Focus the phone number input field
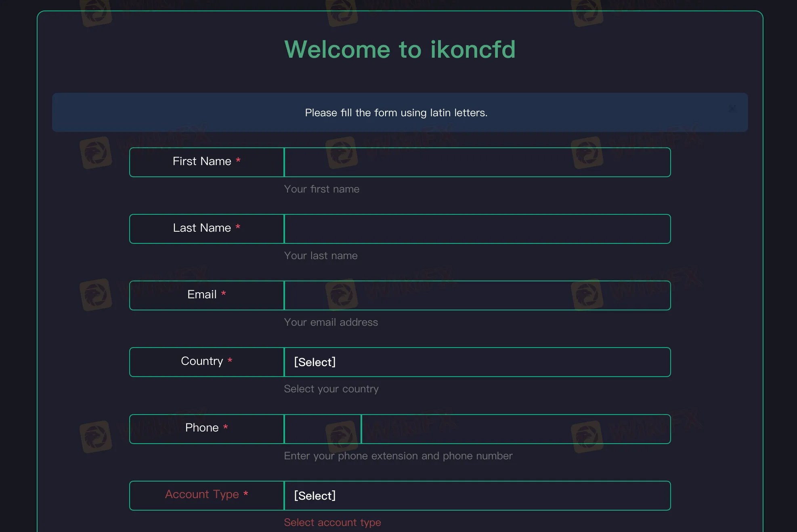 516,429
